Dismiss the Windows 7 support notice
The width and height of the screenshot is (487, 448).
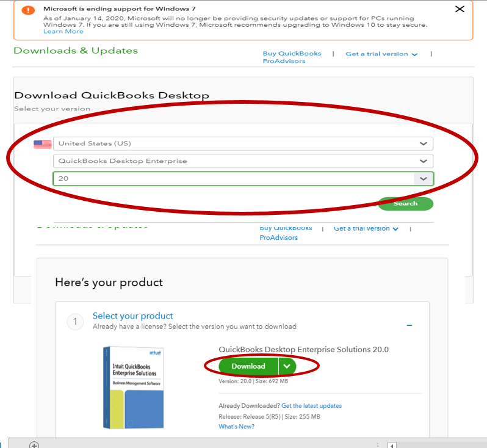[460, 9]
